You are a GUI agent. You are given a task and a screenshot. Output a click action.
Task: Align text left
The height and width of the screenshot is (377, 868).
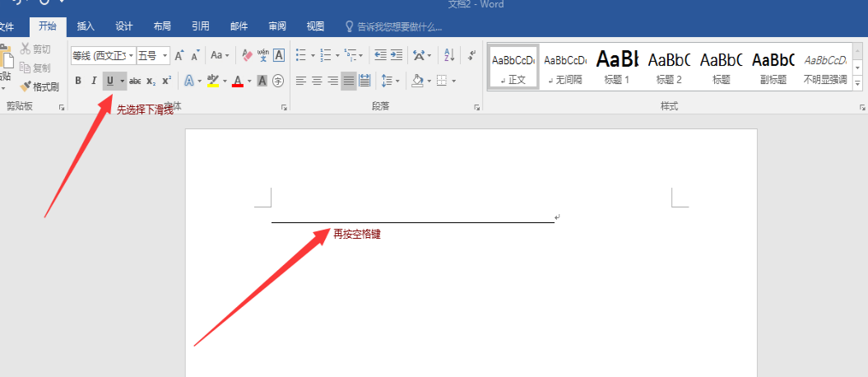300,81
